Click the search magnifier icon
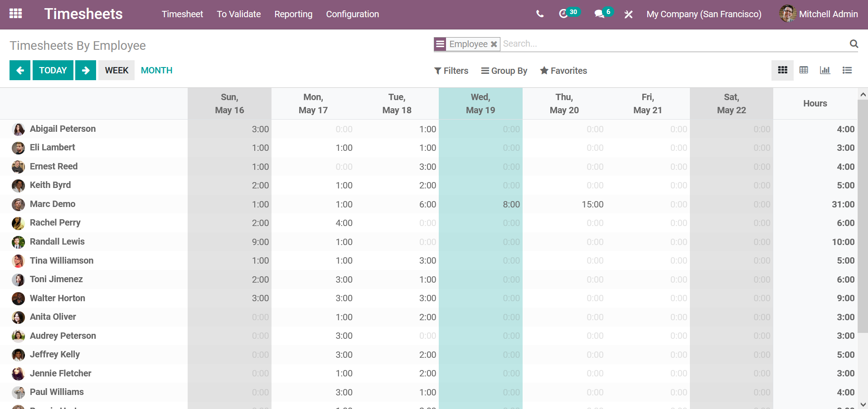This screenshot has width=868, height=409. [x=854, y=44]
